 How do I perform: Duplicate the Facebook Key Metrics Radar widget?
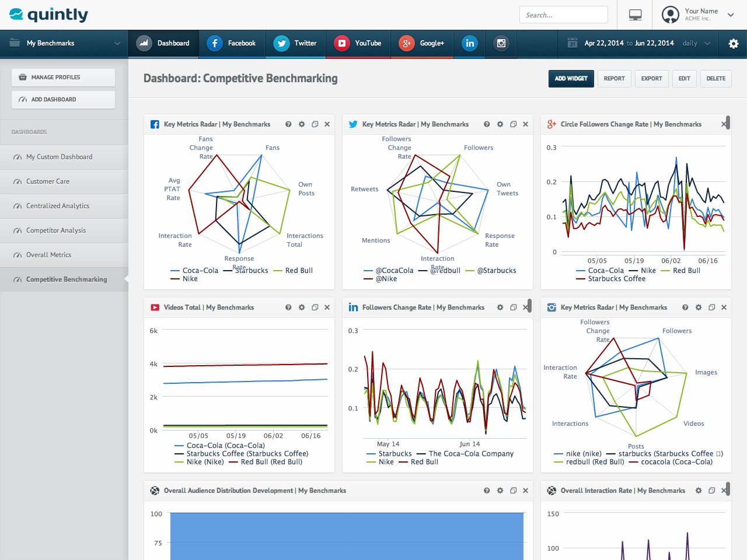315,124
